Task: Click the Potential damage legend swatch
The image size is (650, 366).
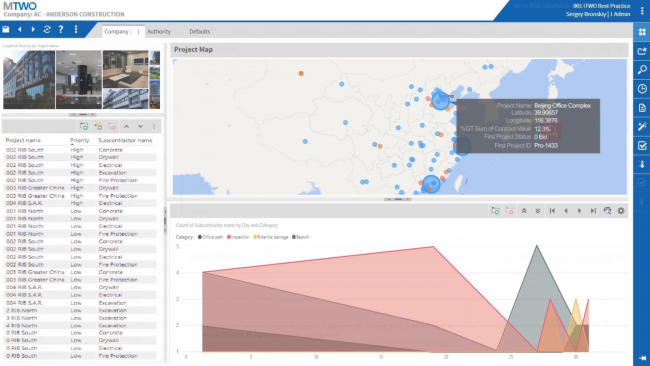Action: pos(255,237)
